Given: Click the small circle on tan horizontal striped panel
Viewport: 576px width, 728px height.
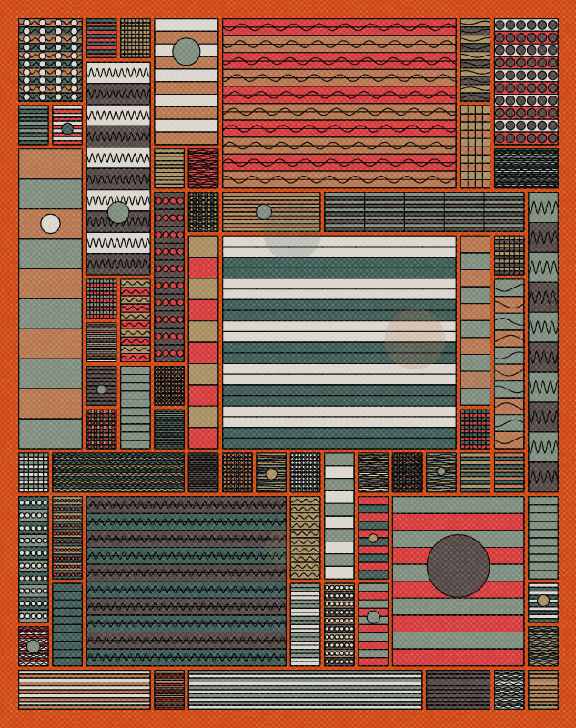Looking at the screenshot, I should 264,212.
